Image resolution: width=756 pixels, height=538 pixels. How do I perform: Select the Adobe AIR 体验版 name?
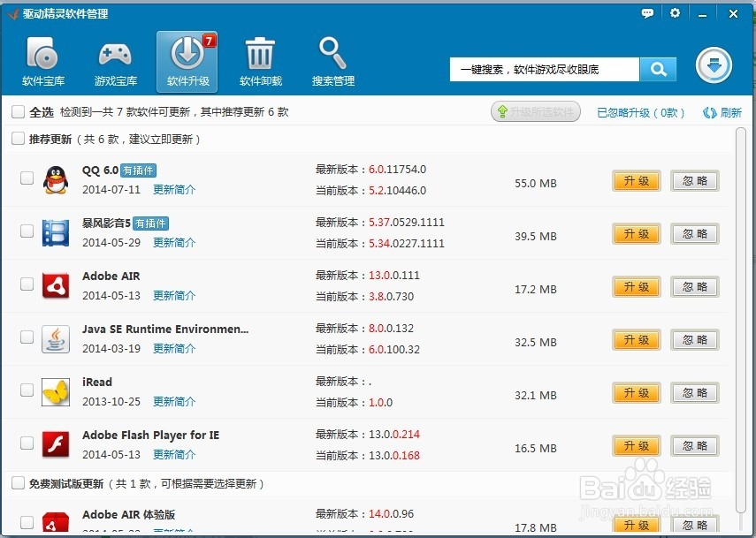pos(129,515)
